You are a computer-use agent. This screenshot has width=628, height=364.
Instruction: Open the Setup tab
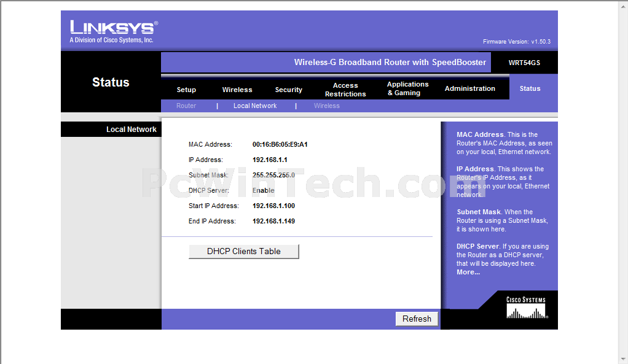pyautogui.click(x=186, y=90)
